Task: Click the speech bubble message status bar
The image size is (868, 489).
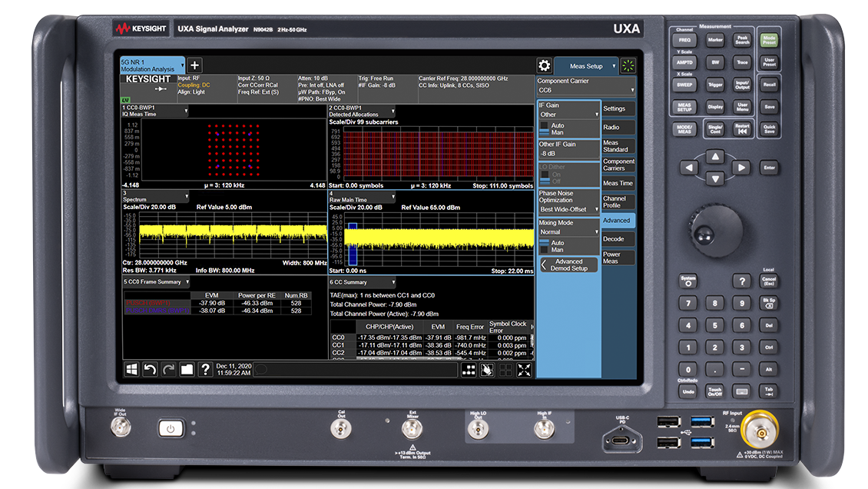Action: pos(357,370)
